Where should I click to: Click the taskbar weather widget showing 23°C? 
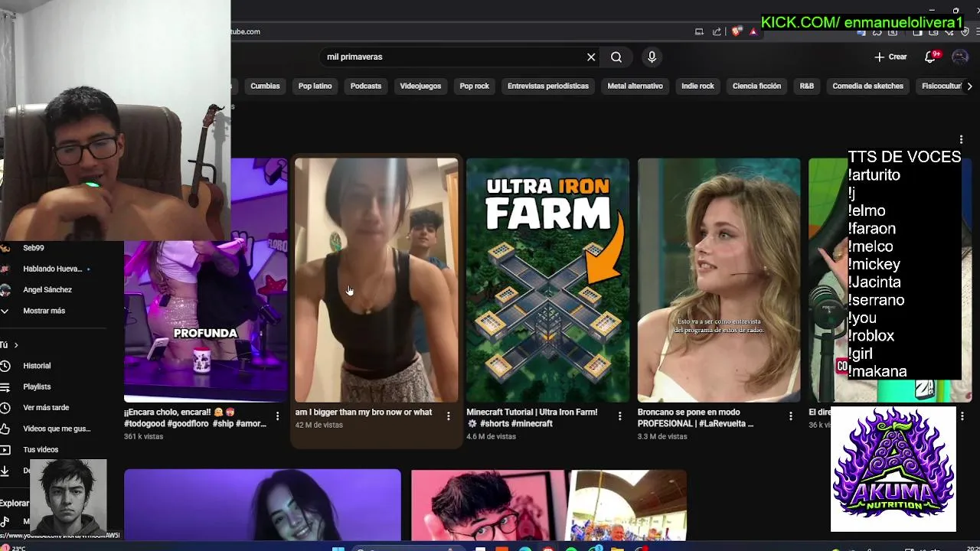coord(13,548)
